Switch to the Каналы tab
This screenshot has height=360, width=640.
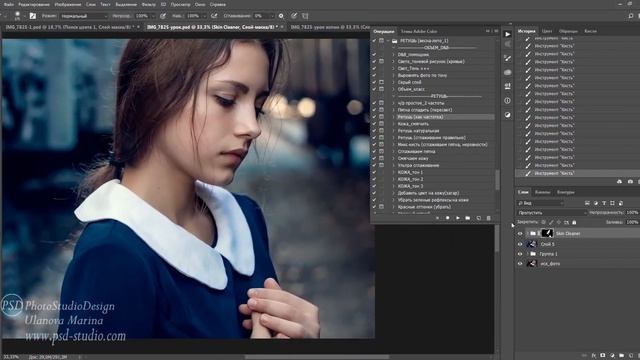pos(542,192)
